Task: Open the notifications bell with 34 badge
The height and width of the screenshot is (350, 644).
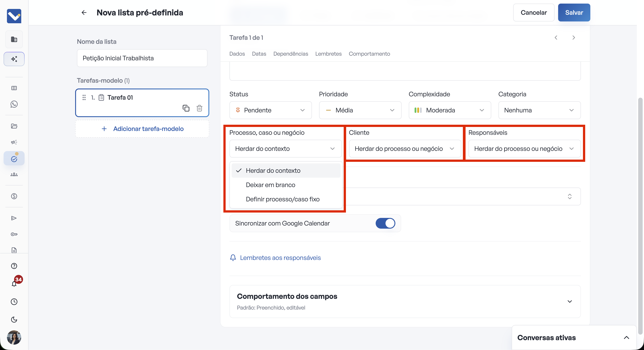Action: coord(14,284)
